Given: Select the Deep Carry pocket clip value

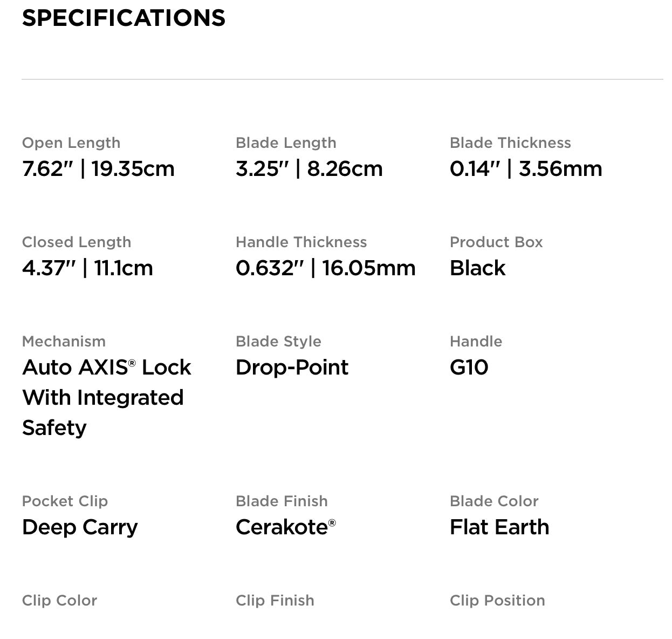Looking at the screenshot, I should [x=80, y=527].
